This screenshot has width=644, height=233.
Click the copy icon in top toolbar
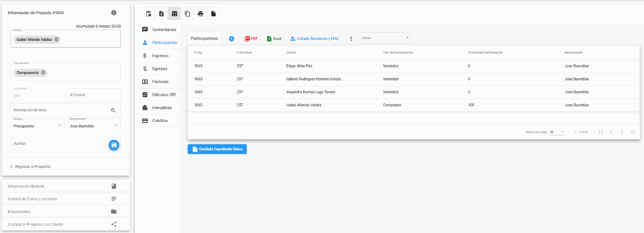coord(187,14)
